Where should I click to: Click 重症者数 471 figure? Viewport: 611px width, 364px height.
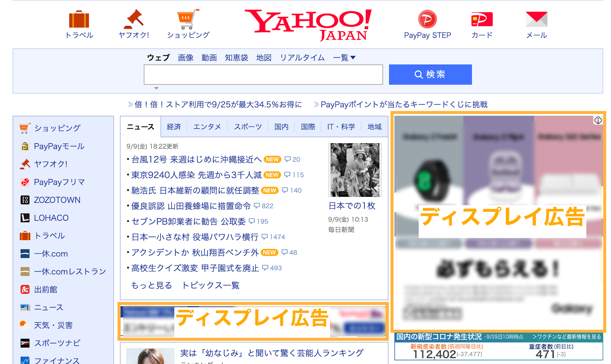pos(545,354)
